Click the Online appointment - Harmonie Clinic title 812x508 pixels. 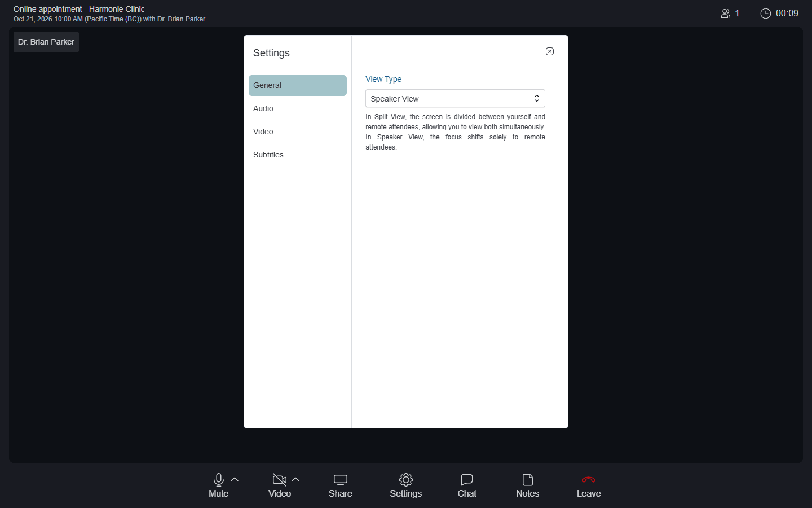80,9
